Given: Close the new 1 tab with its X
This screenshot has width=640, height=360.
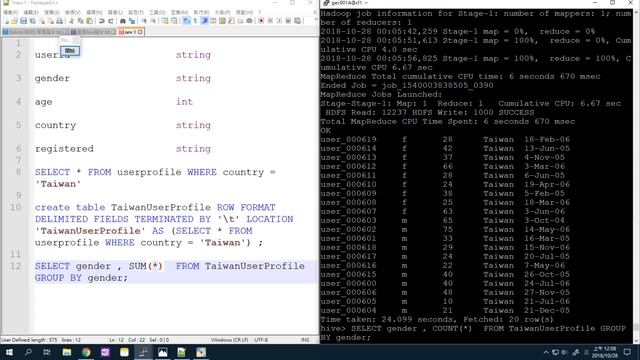Looking at the screenshot, I should (140, 32).
